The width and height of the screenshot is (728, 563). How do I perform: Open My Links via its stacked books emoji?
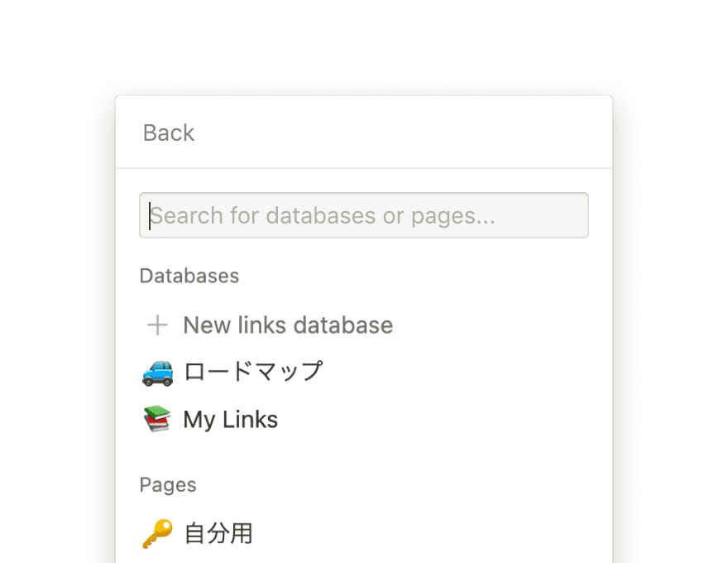point(156,419)
